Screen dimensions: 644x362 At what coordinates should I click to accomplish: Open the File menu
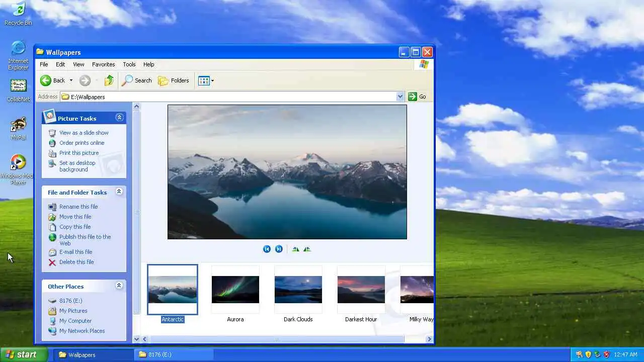click(x=44, y=64)
